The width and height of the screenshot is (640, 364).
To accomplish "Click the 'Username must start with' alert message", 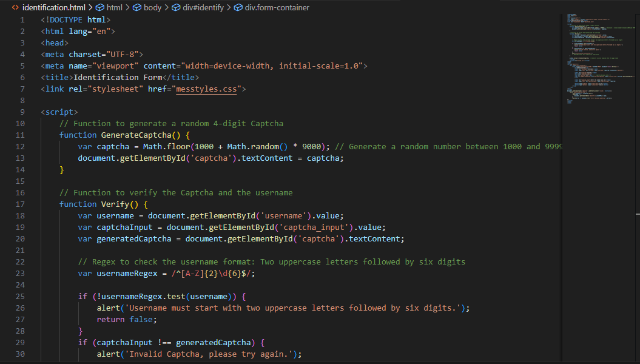I will pos(292,308).
